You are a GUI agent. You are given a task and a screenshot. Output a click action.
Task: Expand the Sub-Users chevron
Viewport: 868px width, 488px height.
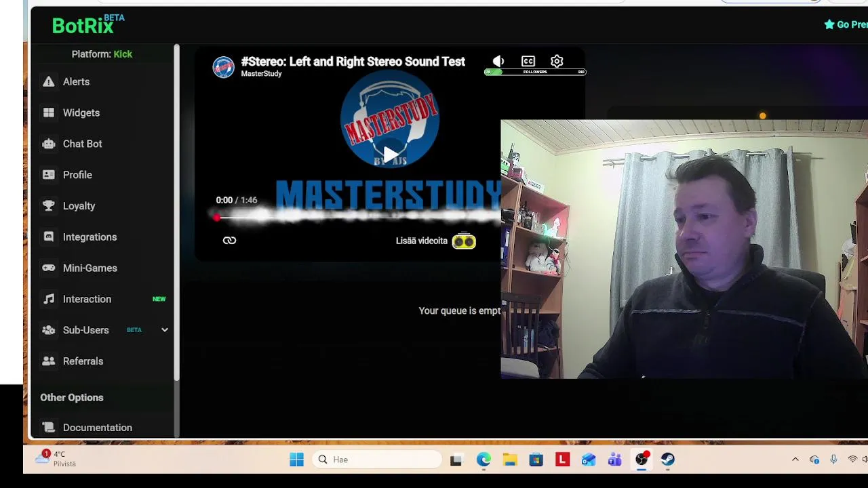tap(164, 330)
